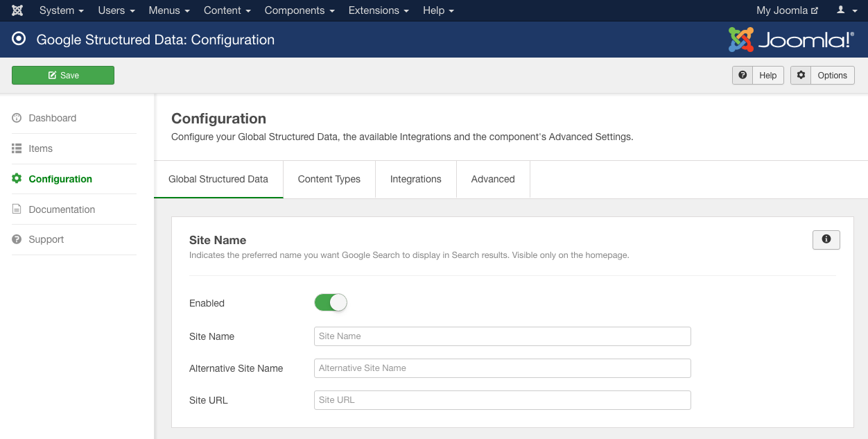Viewport: 868px width, 439px height.
Task: Click the green Save button
Action: (63, 75)
